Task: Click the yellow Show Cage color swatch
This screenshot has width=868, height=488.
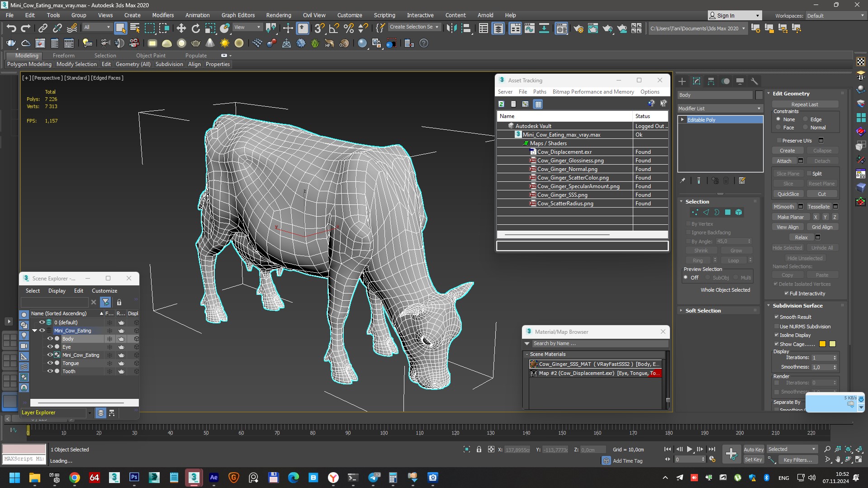Action: 832,344
